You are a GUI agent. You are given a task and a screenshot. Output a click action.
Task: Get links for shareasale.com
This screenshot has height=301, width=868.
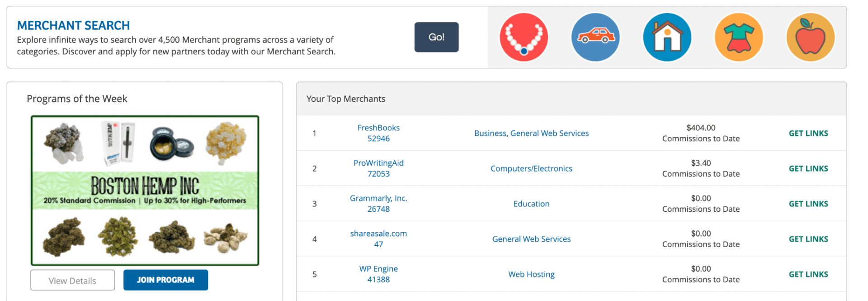click(808, 239)
